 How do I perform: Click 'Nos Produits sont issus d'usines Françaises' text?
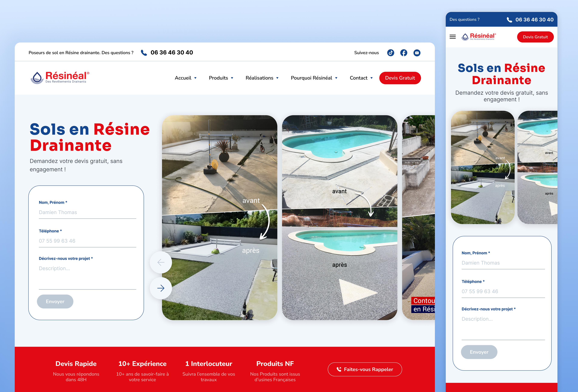tap(275, 377)
